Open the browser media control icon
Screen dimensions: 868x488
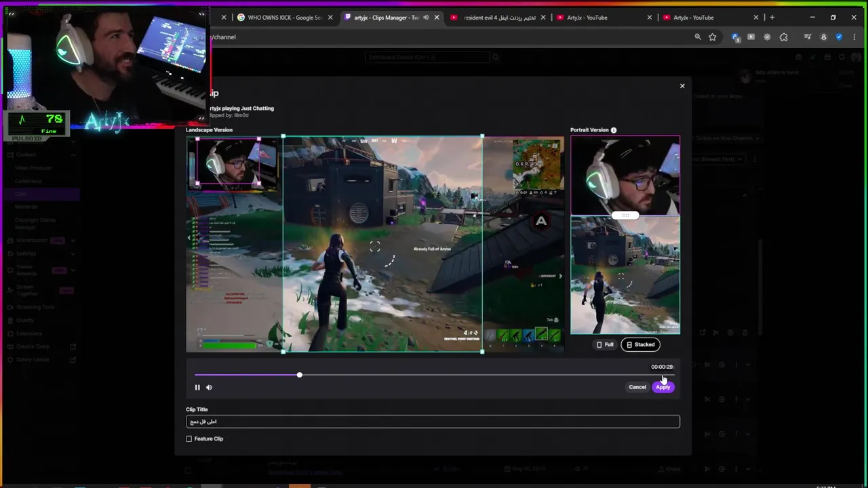808,37
